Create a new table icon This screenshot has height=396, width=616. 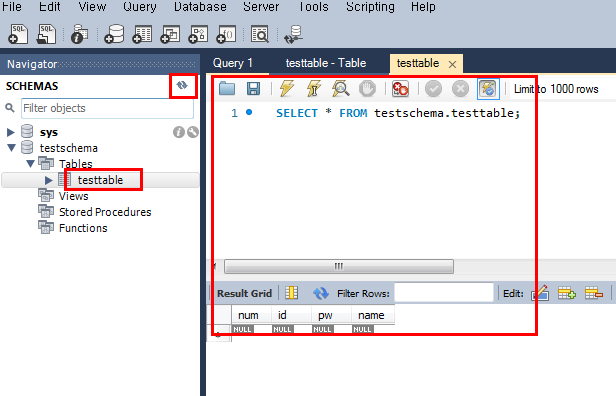tap(142, 34)
